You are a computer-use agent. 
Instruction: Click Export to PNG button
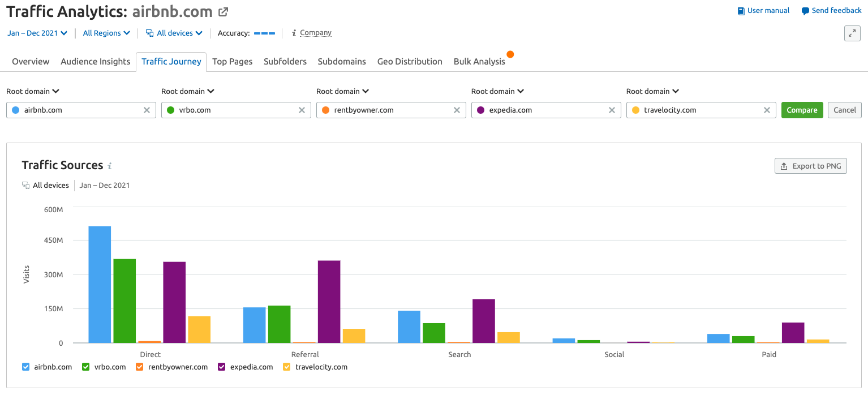pyautogui.click(x=811, y=166)
